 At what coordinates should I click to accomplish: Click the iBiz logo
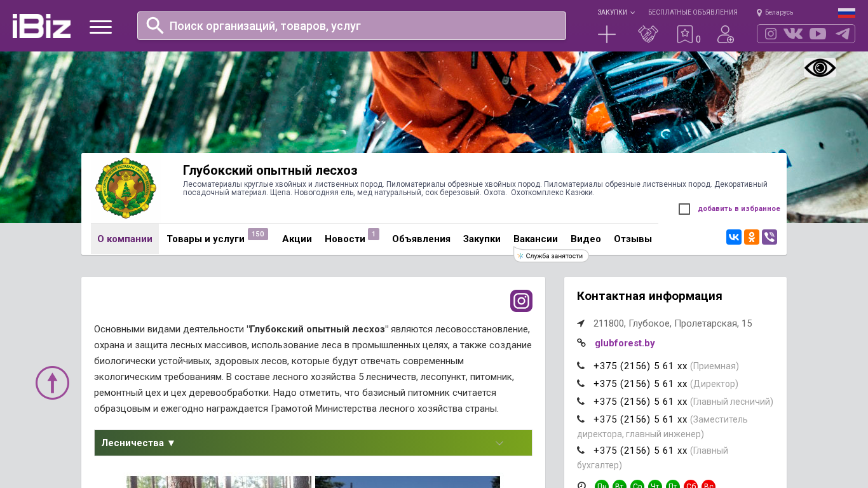41,26
